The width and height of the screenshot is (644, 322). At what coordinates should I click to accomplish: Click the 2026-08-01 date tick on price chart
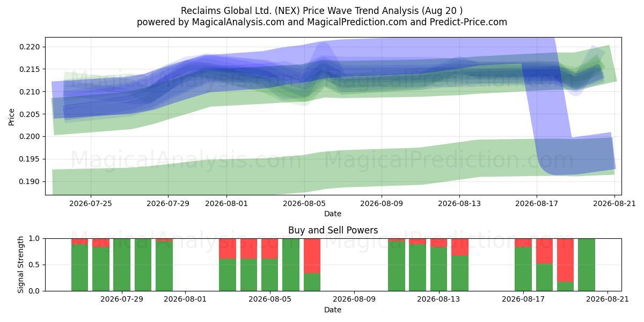point(226,203)
